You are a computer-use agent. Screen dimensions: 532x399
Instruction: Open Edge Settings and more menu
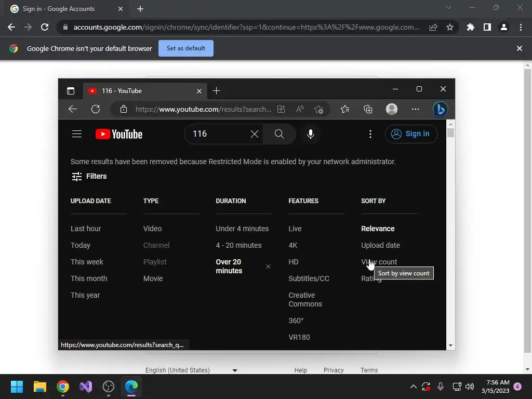pyautogui.click(x=415, y=109)
